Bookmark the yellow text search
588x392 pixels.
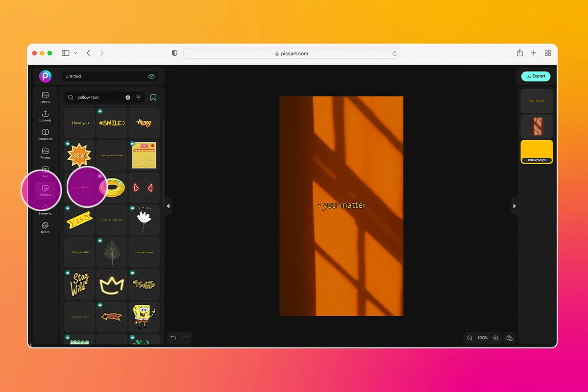point(153,98)
